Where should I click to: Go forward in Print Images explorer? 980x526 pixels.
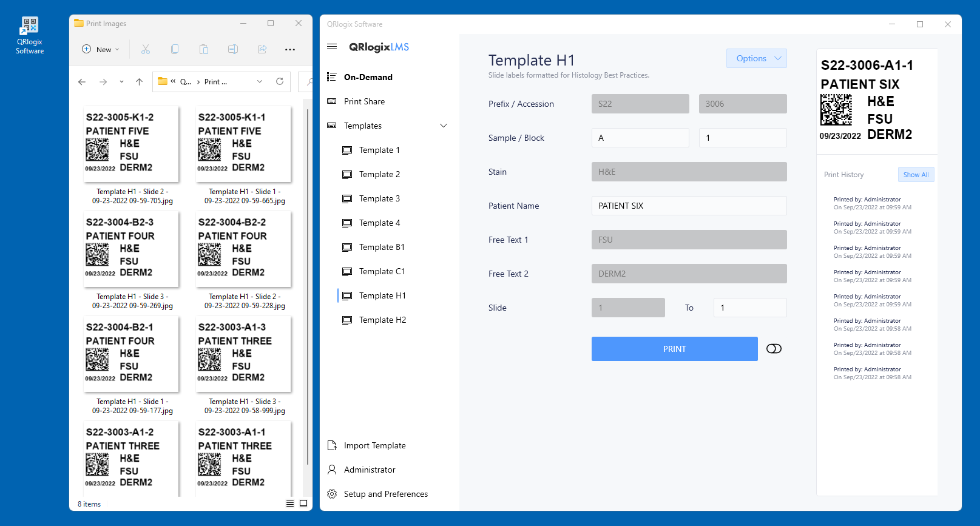pos(103,82)
